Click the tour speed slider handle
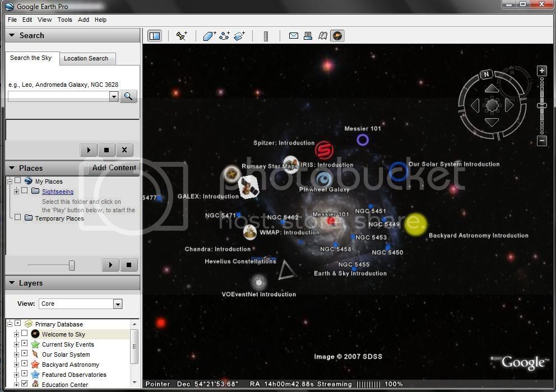The height and width of the screenshot is (392, 556). (72, 265)
